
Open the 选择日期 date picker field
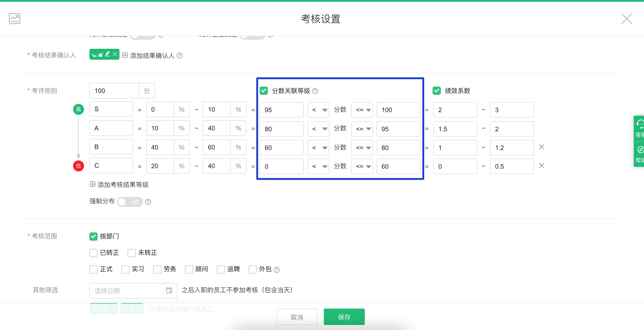(x=133, y=291)
